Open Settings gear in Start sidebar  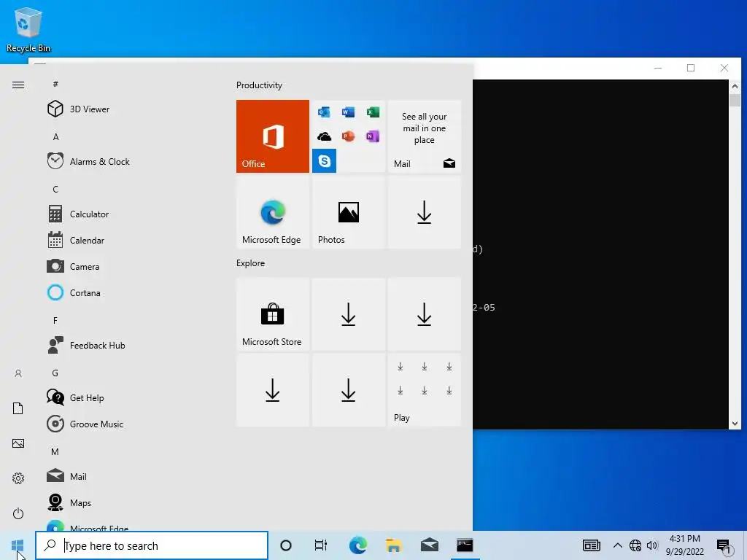point(18,478)
